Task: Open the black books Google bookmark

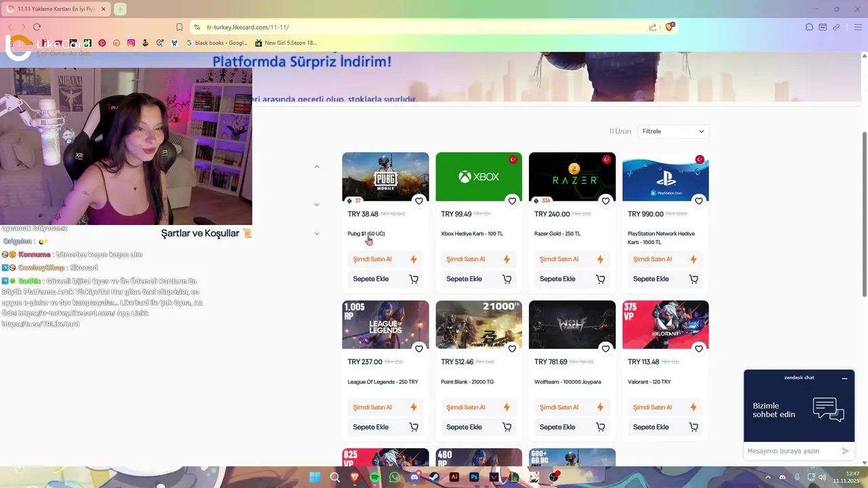Action: (x=217, y=43)
